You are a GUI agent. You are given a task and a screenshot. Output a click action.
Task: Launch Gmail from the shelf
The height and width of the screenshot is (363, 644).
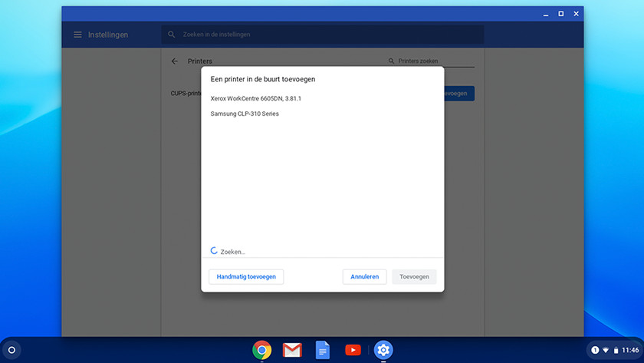(292, 350)
